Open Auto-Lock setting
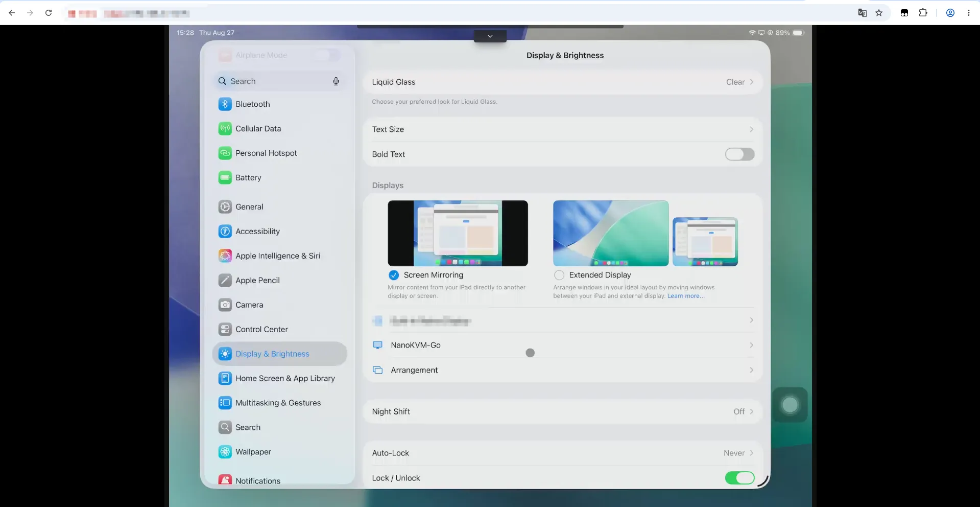Viewport: 980px width, 507px height. coord(563,453)
